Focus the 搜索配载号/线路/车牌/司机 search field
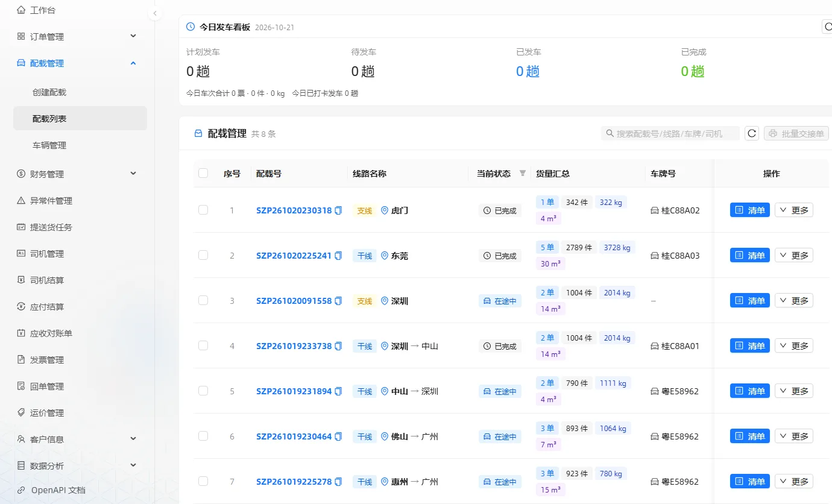The image size is (832, 504). [x=670, y=133]
